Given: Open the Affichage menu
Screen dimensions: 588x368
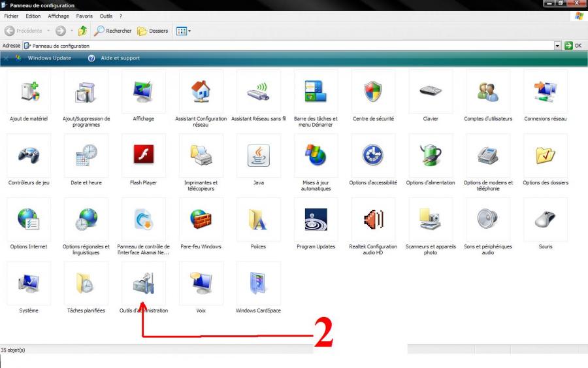Looking at the screenshot, I should [x=58, y=16].
